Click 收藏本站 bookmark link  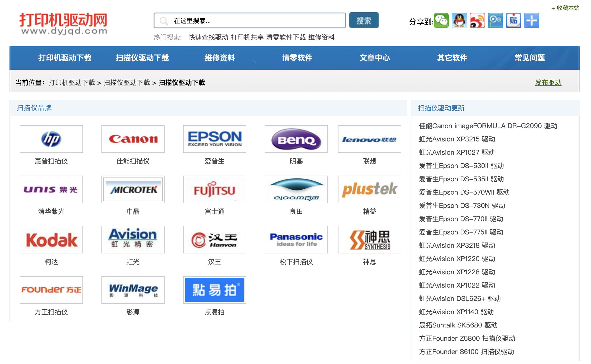tap(565, 8)
